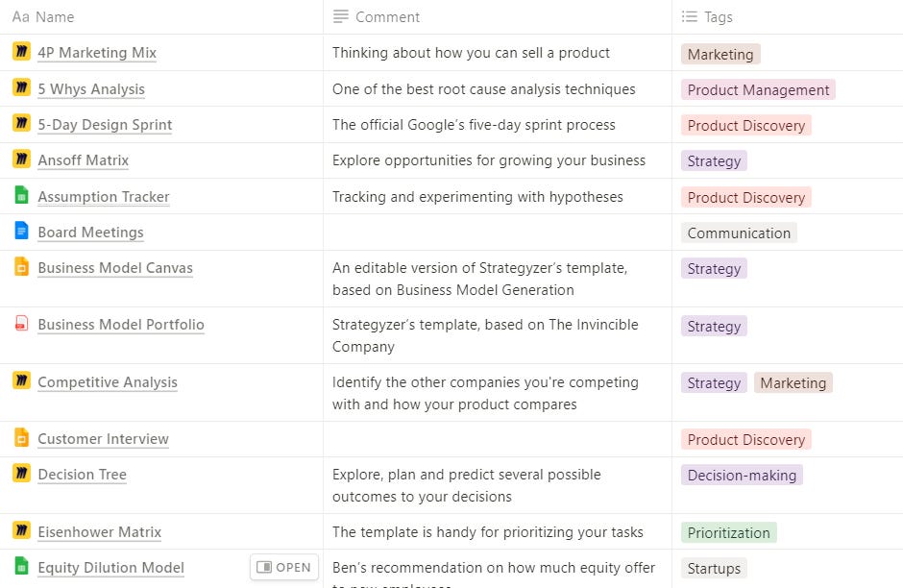Click the PDF icon beside Business Model Portfolio

[21, 323]
